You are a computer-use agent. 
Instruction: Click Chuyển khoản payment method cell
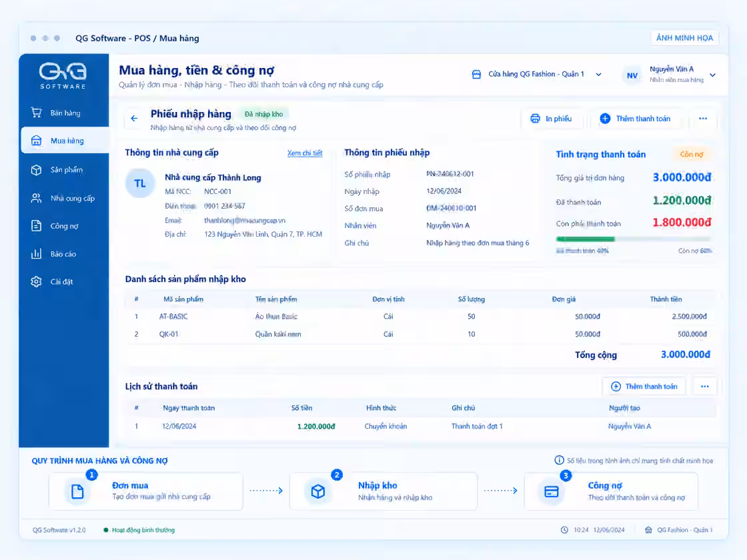[x=386, y=426]
